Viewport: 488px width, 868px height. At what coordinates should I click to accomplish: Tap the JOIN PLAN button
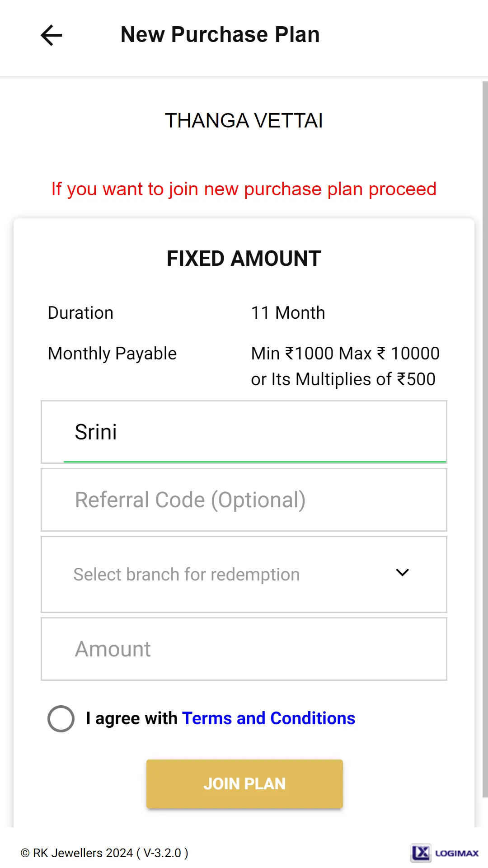[x=244, y=783]
